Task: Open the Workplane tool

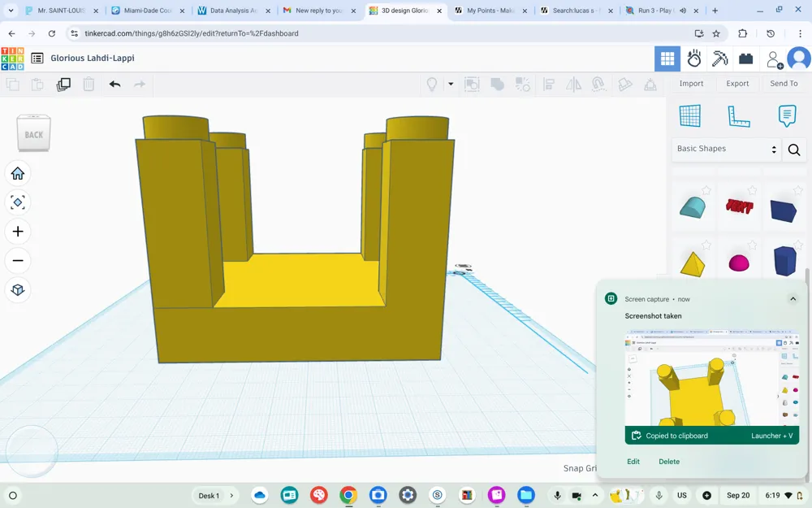Action: pos(689,115)
